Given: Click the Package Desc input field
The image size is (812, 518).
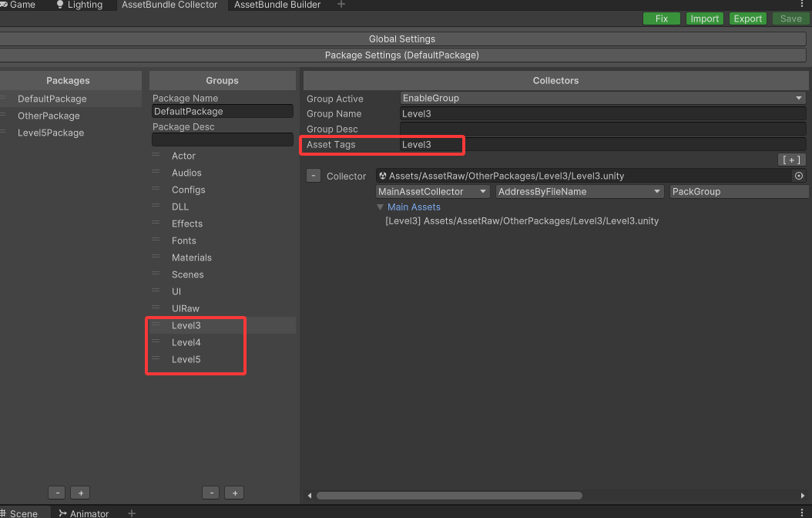Looking at the screenshot, I should tap(223, 140).
